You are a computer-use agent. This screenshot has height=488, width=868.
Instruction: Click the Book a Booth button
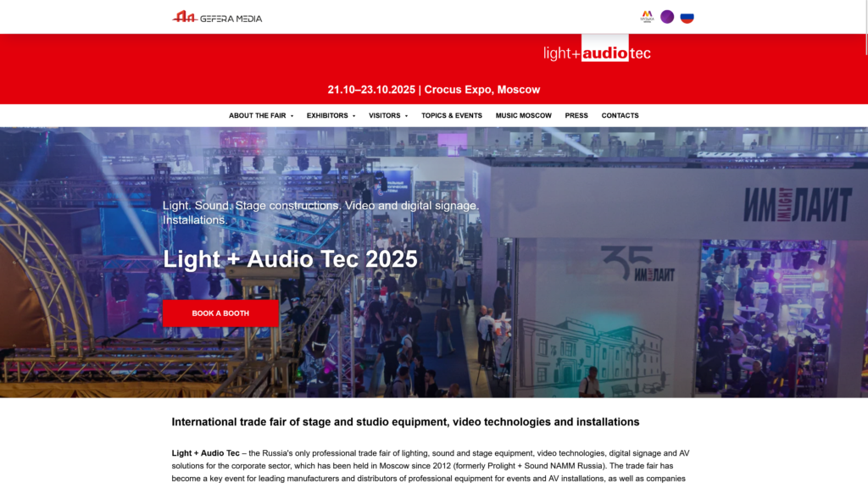coord(220,313)
